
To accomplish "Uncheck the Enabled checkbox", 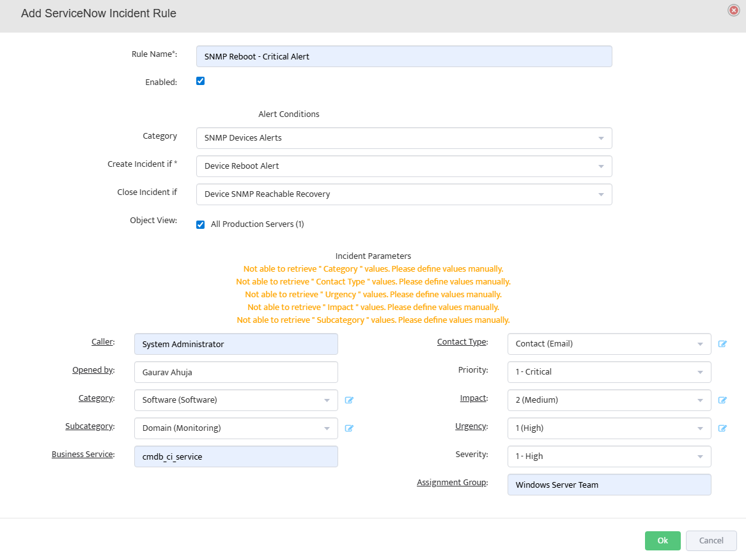I will click(200, 81).
